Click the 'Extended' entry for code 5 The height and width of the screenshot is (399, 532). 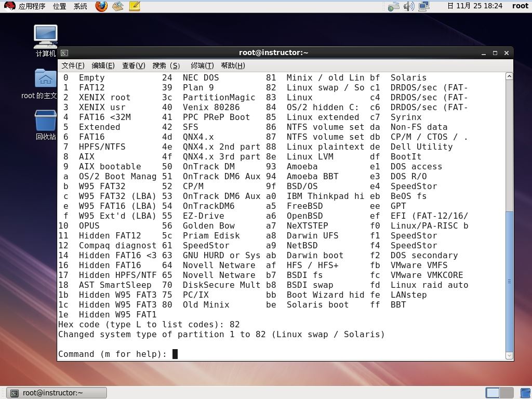click(99, 127)
